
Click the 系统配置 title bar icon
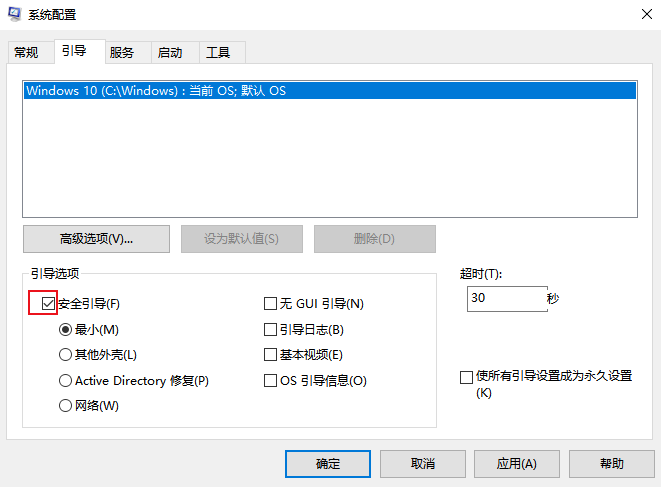coord(14,14)
